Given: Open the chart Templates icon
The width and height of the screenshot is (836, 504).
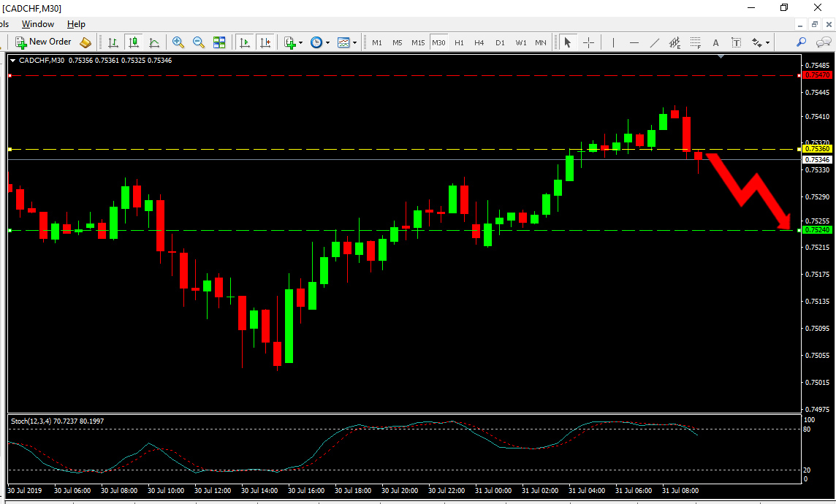Looking at the screenshot, I should click(344, 42).
